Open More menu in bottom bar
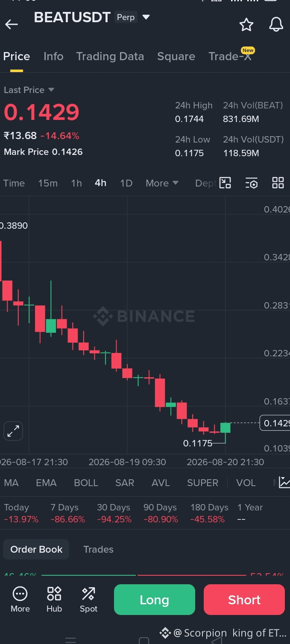 coord(20,600)
